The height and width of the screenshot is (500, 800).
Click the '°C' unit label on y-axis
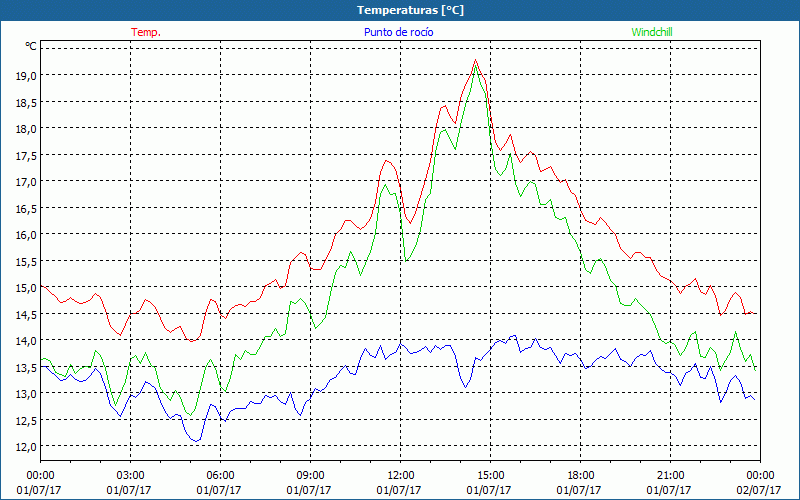point(31,46)
